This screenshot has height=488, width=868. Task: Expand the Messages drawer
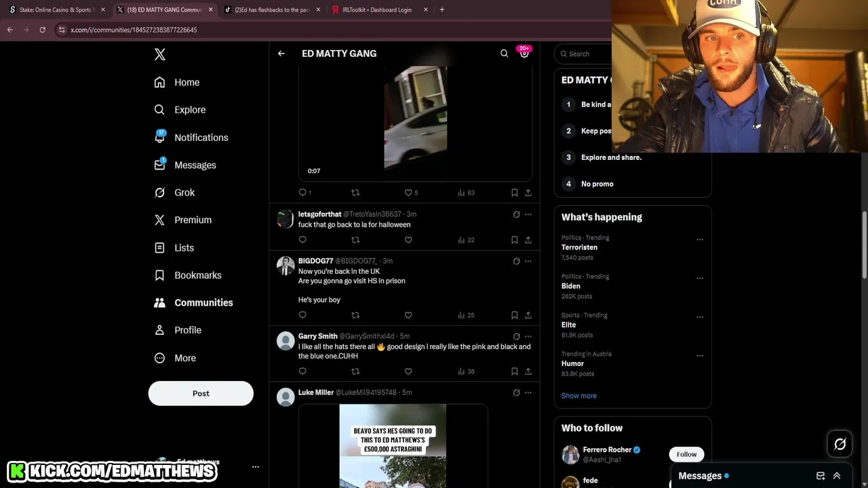coord(837,476)
